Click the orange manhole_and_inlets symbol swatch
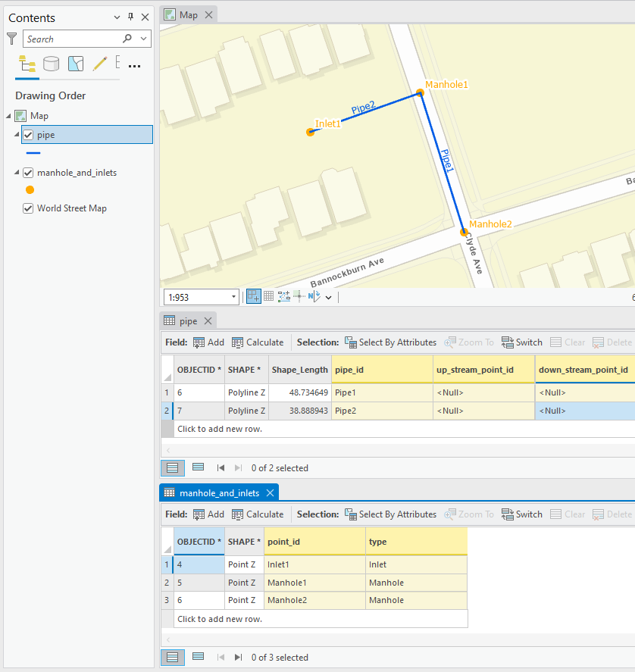Viewport: 635px width, 672px height. (x=30, y=189)
